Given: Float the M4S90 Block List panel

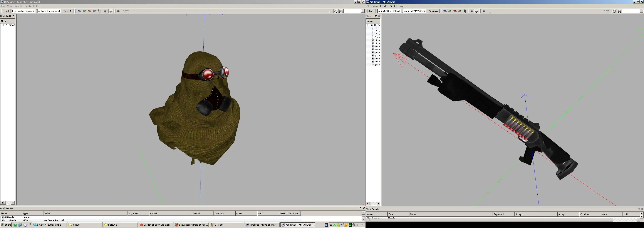Looking at the screenshot, I should click(x=376, y=16).
